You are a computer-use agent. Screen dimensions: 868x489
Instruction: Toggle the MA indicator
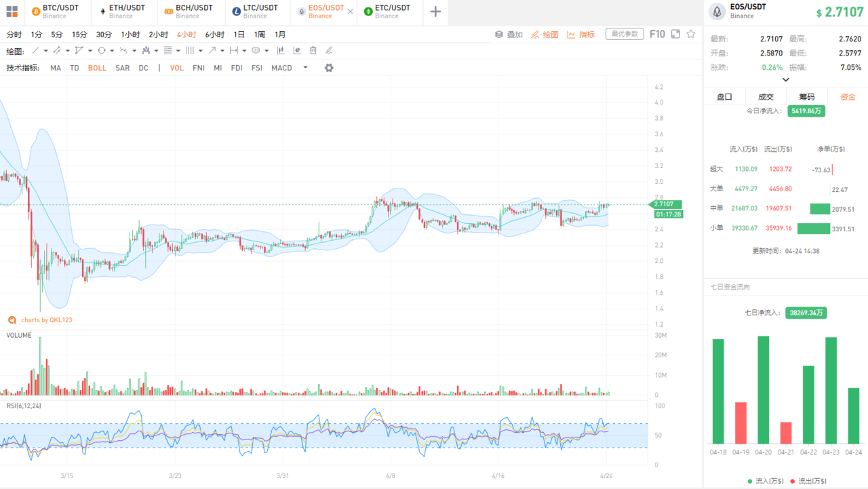click(x=56, y=68)
